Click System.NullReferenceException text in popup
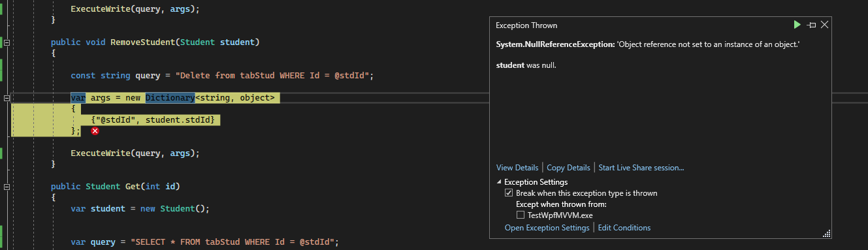868x250 pixels. pos(555,44)
